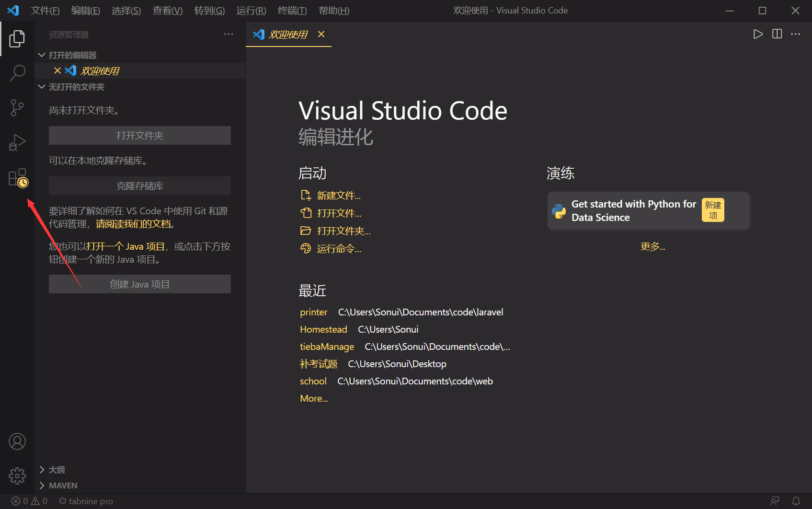Image resolution: width=812 pixels, height=509 pixels.
Task: Click the command icon beside 运行命令
Action: 306,248
